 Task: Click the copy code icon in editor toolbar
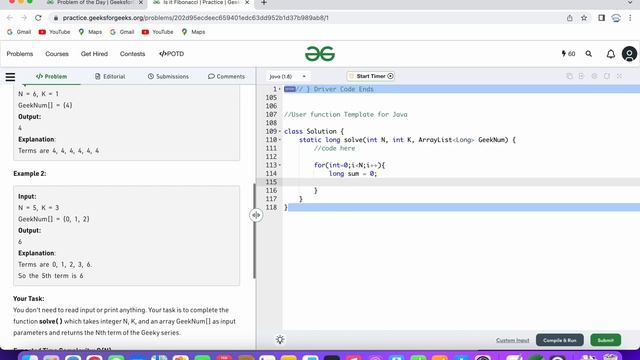[569, 76]
